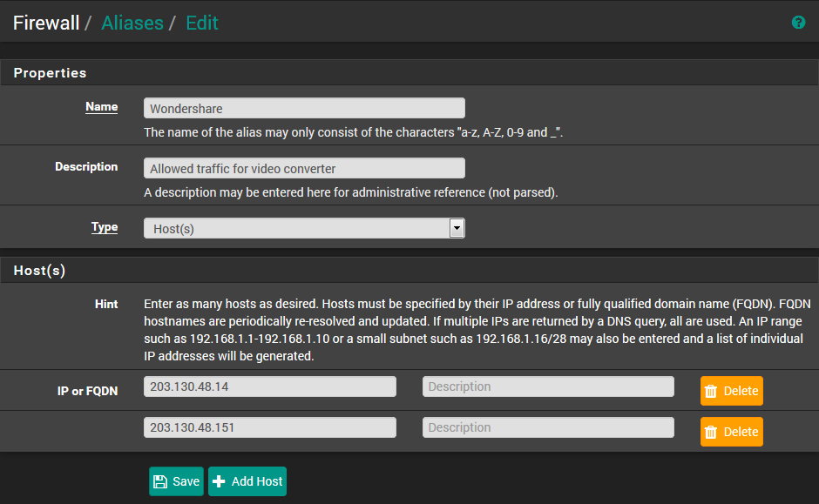
Task: Click the Properties section header
Action: tap(50, 73)
